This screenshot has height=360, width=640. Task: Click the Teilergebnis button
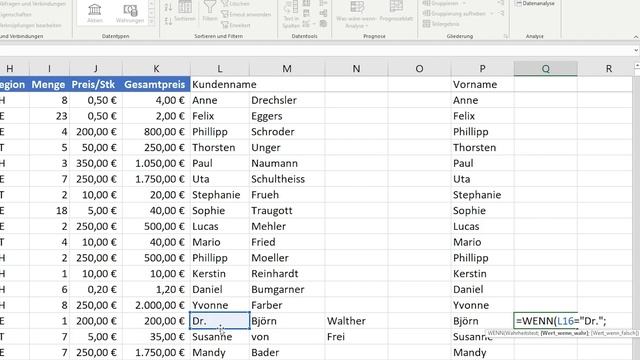coord(441,24)
